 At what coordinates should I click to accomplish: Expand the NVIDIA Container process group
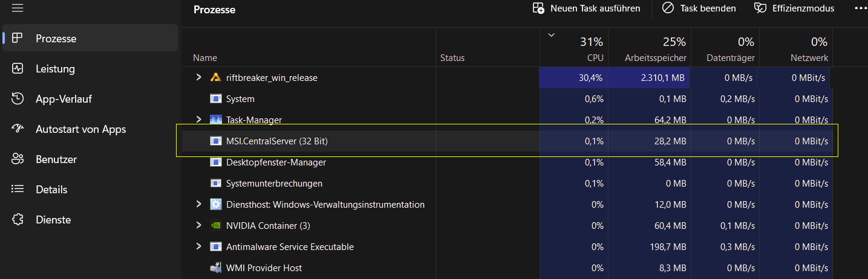click(198, 226)
